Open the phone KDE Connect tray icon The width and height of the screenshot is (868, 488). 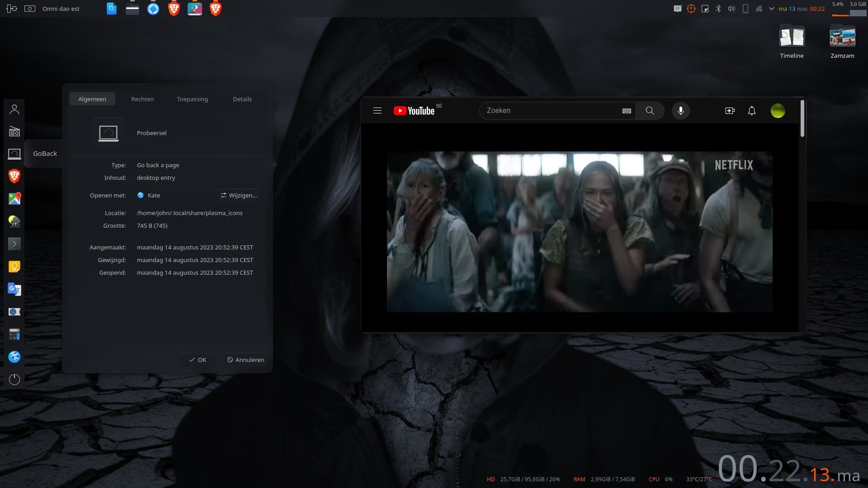coord(745,9)
